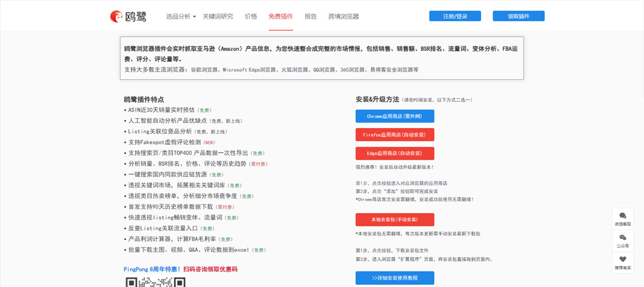This screenshot has height=287, width=644.
Task: Open Chrome应用商店(需外网) button
Action: pyautogui.click(x=395, y=116)
